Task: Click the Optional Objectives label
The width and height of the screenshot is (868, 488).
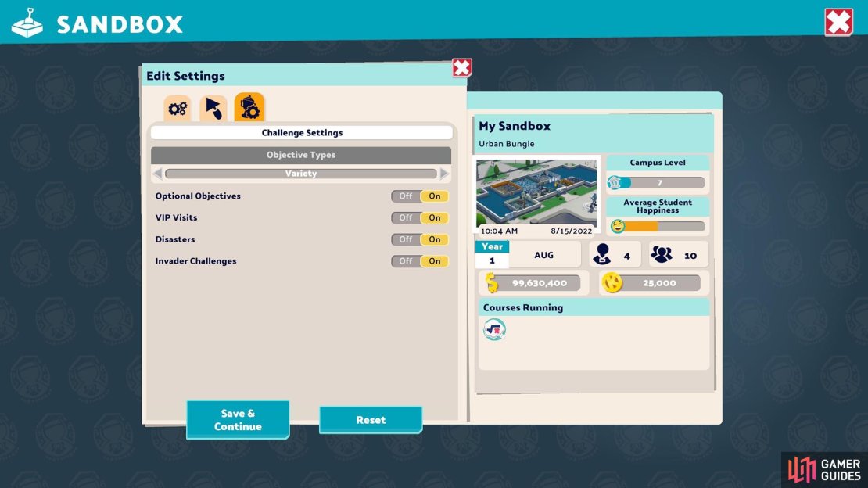Action: [x=198, y=196]
